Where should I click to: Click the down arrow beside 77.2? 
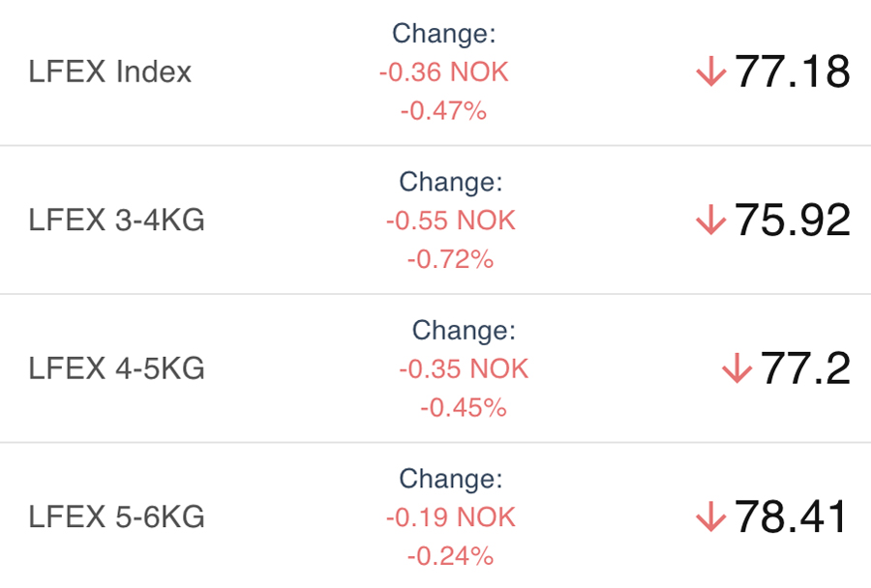coord(736,368)
